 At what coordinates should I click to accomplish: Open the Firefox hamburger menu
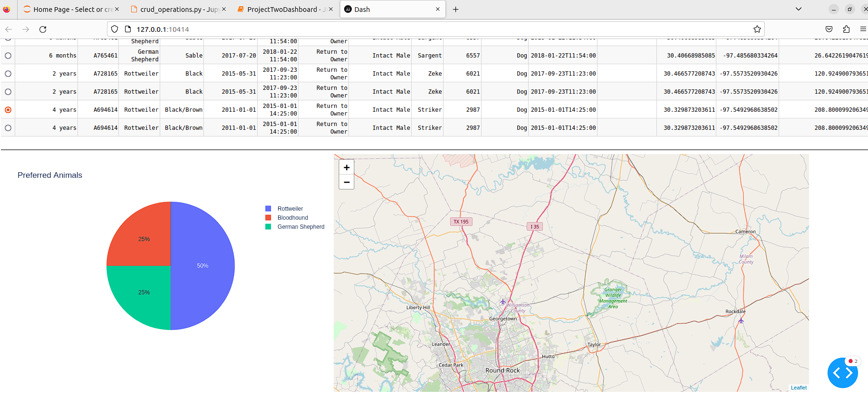coord(863,29)
